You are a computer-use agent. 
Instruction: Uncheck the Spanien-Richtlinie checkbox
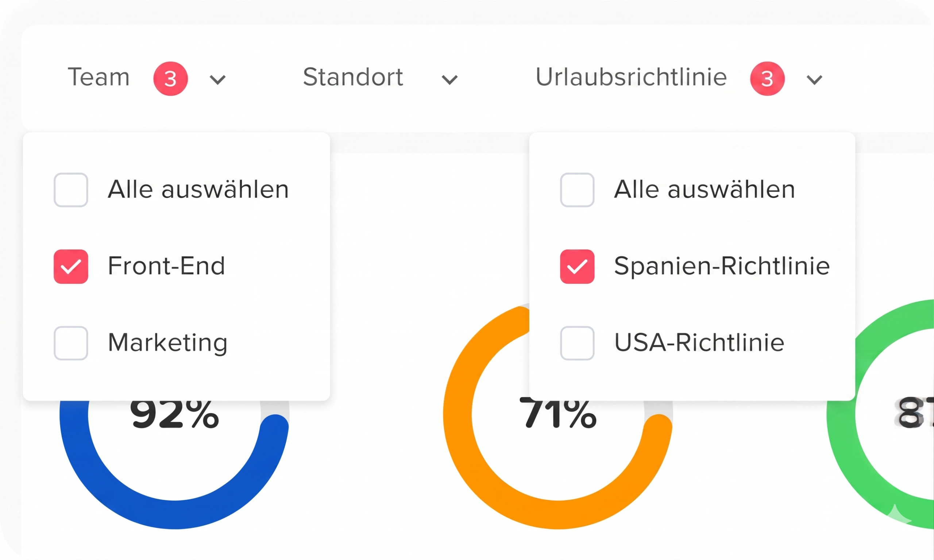point(577,266)
